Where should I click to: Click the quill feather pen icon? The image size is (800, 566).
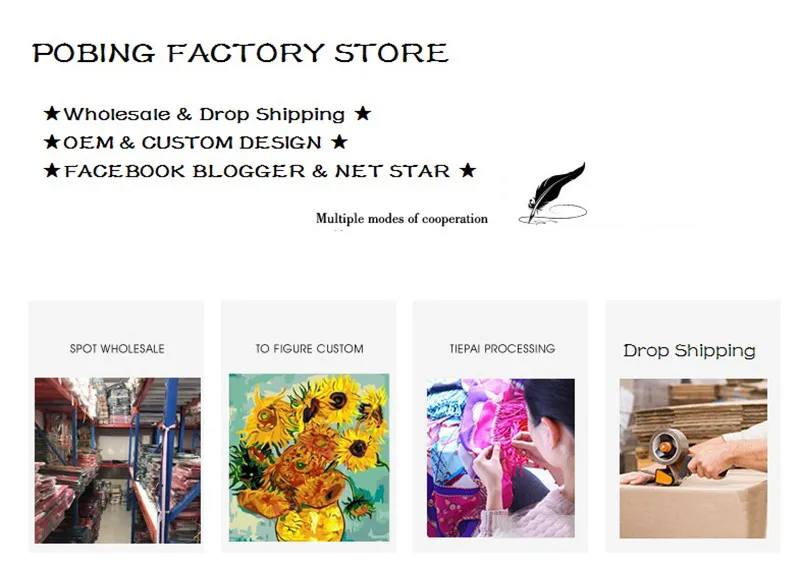tap(553, 193)
